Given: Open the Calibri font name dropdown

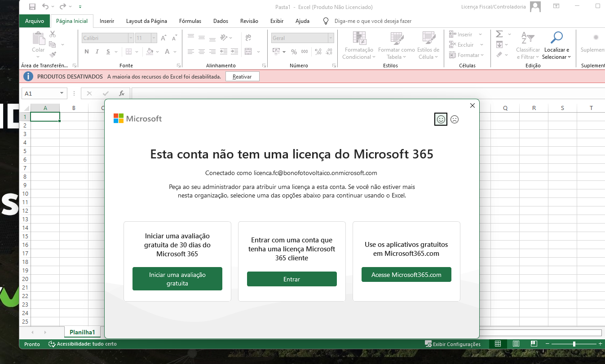Looking at the screenshot, I should tap(131, 38).
